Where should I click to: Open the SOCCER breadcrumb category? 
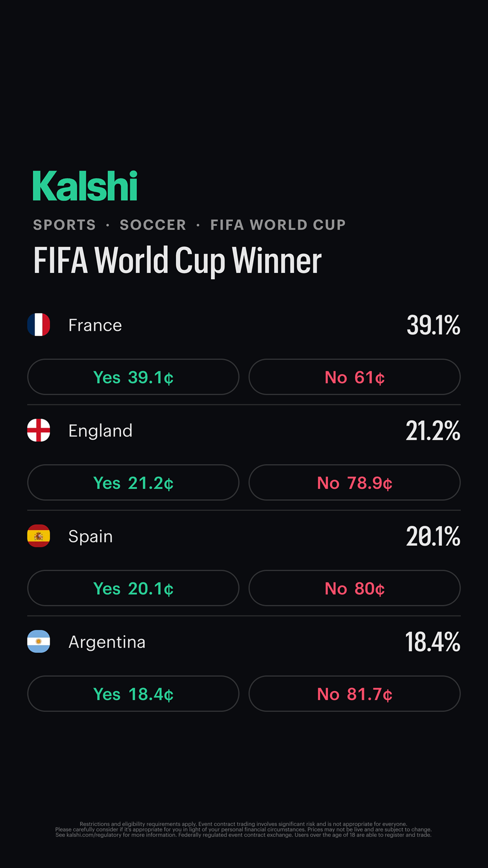coord(153,225)
